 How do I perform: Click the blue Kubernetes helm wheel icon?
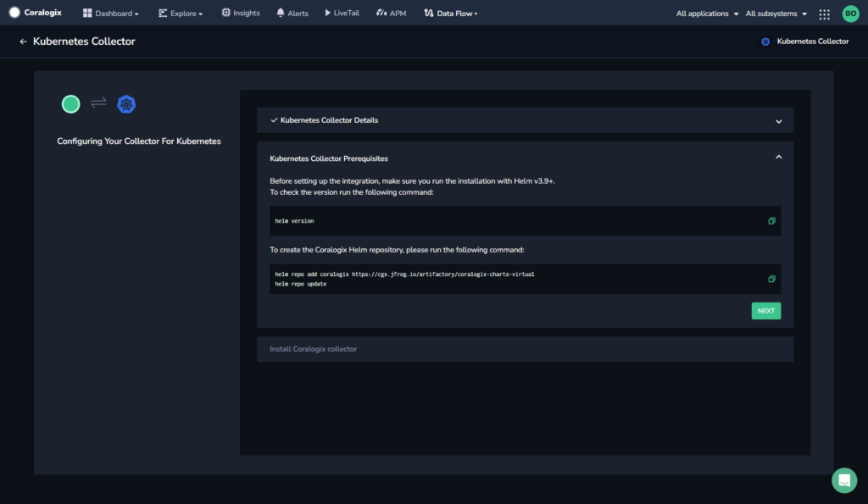tap(126, 104)
